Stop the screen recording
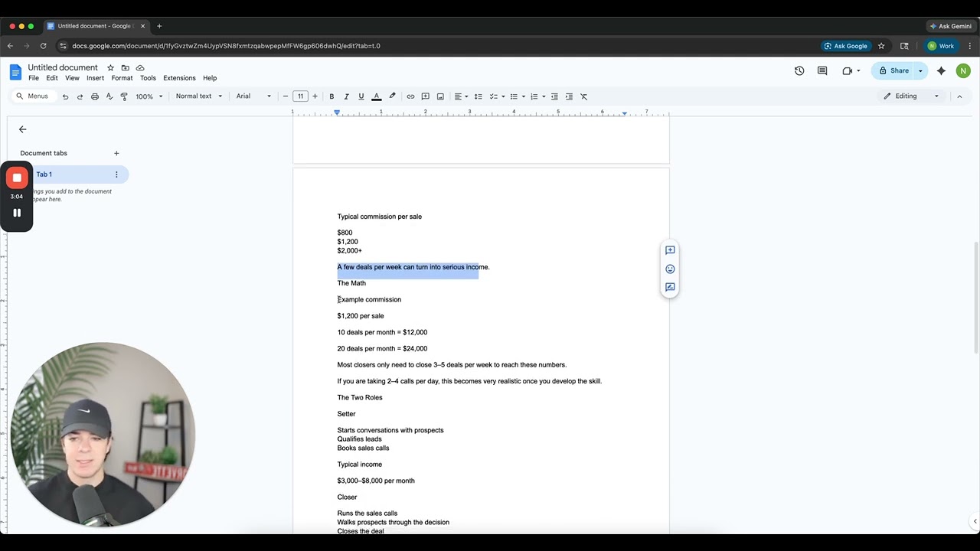Image resolution: width=980 pixels, height=551 pixels. [x=17, y=178]
